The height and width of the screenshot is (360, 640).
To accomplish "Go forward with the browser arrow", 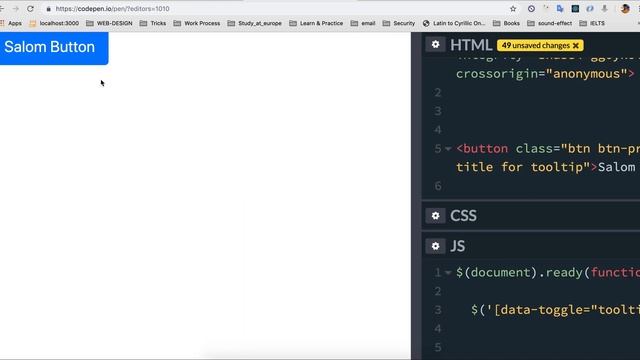I will pyautogui.click(x=16, y=9).
